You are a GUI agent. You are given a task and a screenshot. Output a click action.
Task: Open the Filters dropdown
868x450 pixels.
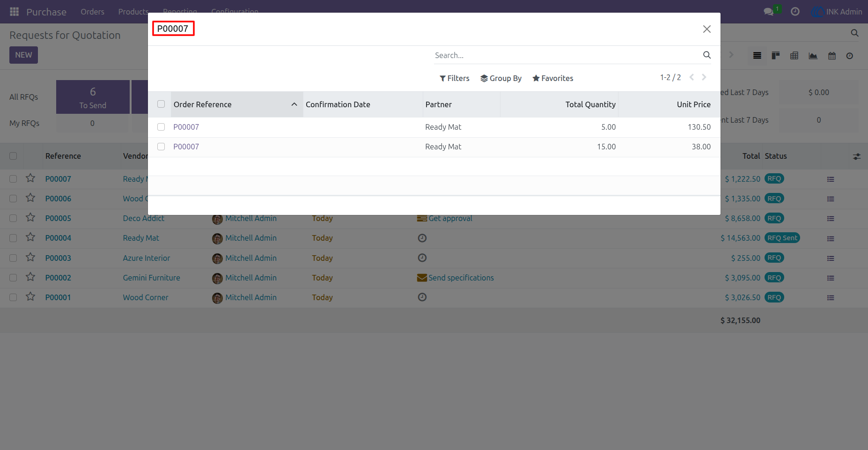tap(454, 78)
